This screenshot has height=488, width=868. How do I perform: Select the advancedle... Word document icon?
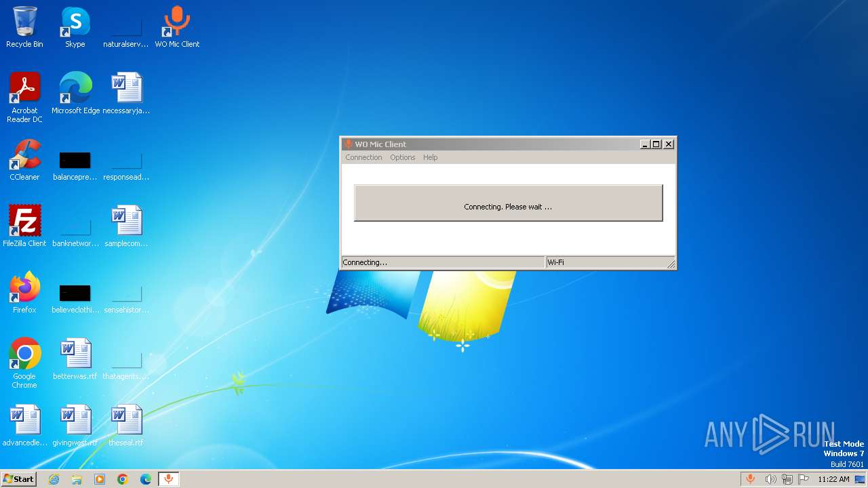tap(24, 426)
